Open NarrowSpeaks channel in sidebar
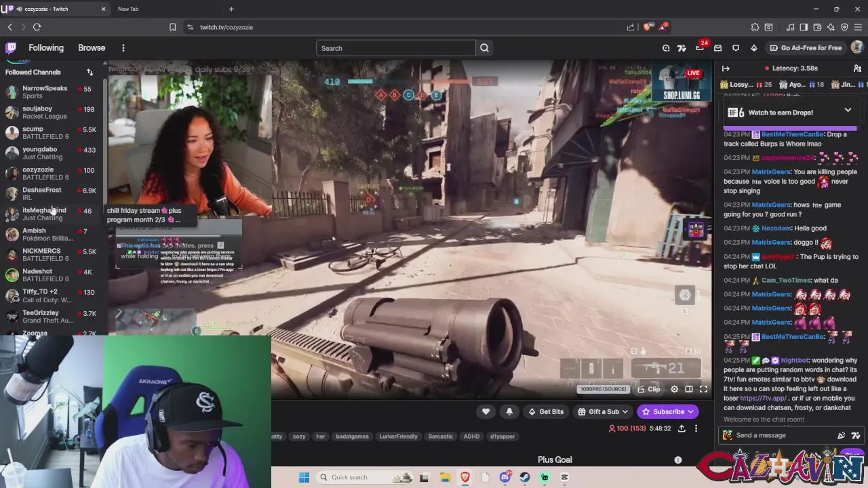The height and width of the screenshot is (488, 868). click(51, 92)
